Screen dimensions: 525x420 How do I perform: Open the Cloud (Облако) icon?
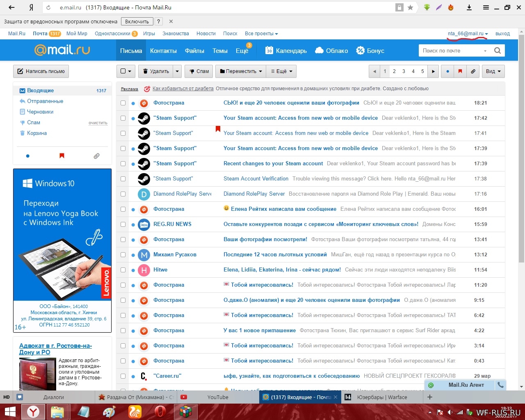320,50
